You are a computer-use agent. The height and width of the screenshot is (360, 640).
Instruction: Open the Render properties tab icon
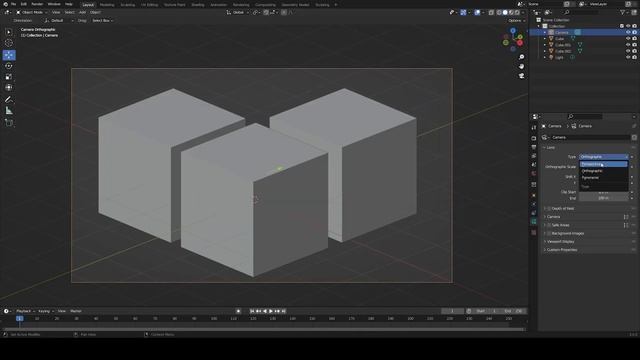tap(533, 138)
